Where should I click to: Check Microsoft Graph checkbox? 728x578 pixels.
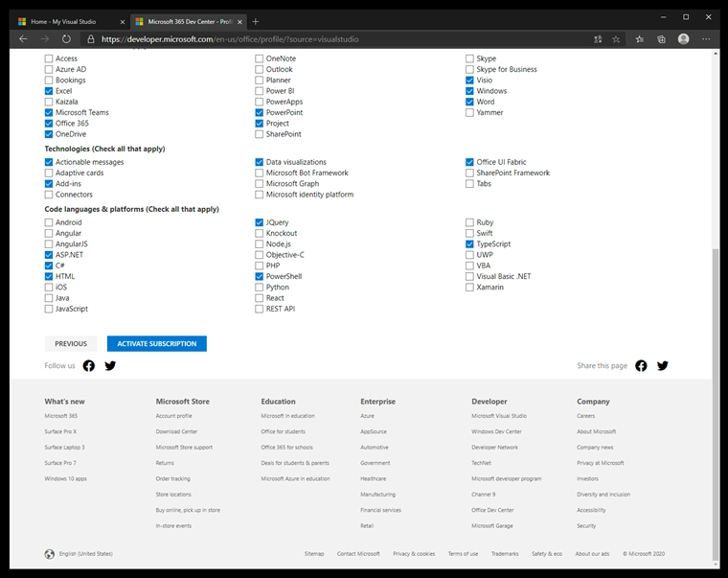click(259, 183)
